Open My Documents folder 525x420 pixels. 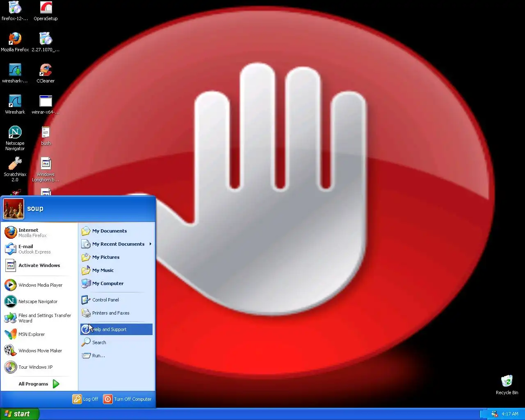[116, 231]
